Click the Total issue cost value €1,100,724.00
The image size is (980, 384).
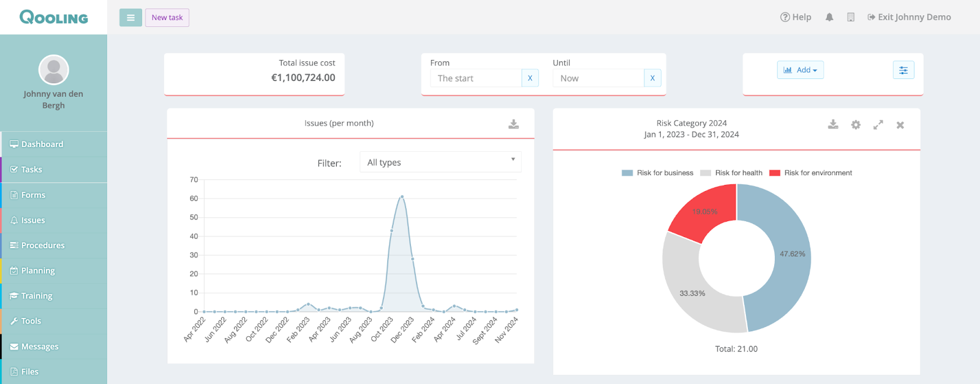click(303, 78)
